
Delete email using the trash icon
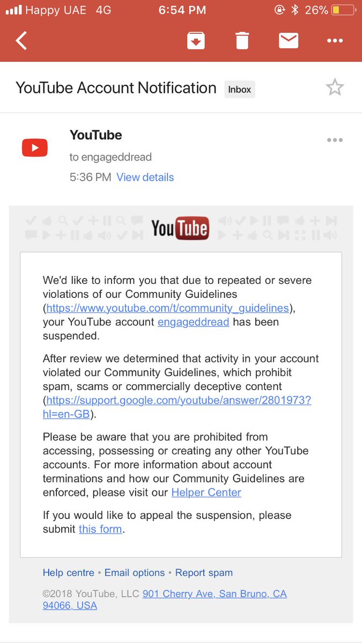click(242, 40)
